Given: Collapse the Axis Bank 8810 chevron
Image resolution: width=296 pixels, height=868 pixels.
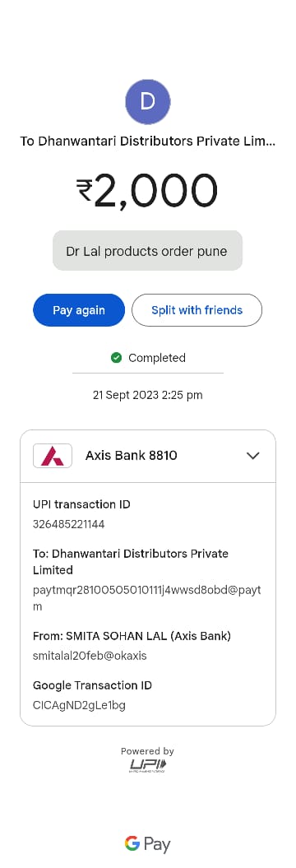Looking at the screenshot, I should click(253, 456).
